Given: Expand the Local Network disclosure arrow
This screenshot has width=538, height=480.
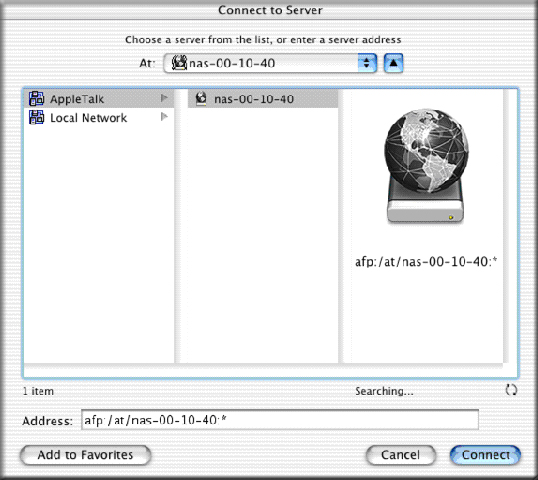Looking at the screenshot, I should (164, 117).
